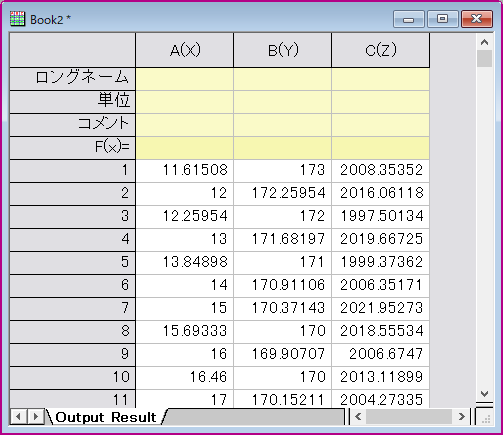Image resolution: width=503 pixels, height=435 pixels.
Task: Click the vertical scrollbar up arrow
Action: tap(484, 42)
